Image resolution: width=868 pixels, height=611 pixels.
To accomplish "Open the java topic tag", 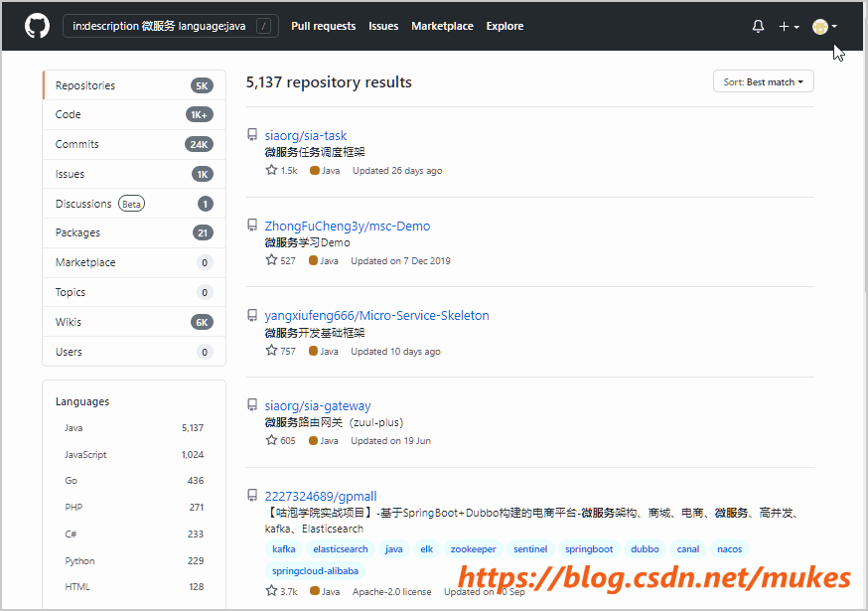I will click(x=393, y=549).
